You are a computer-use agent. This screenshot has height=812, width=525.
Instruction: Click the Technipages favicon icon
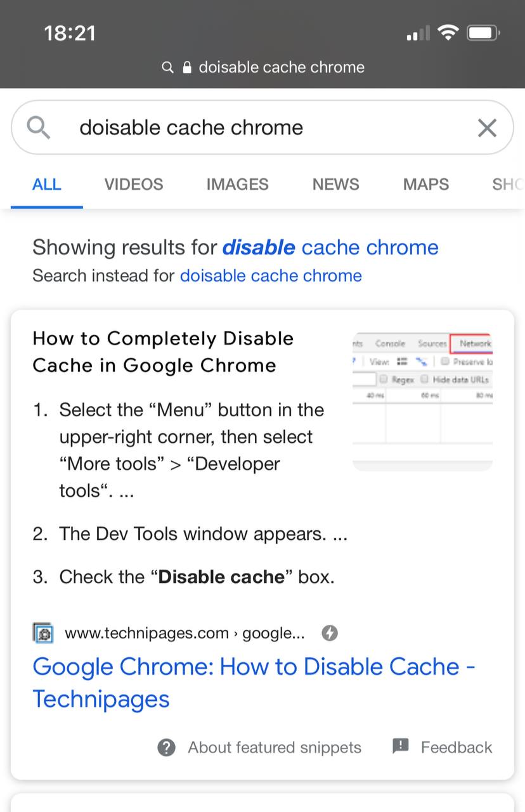[43, 633]
